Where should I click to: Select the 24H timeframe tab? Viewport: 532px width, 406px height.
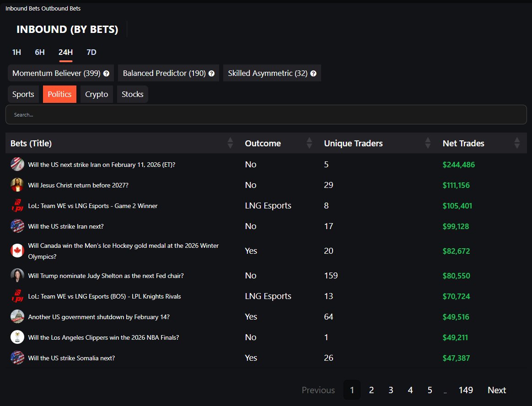click(65, 52)
